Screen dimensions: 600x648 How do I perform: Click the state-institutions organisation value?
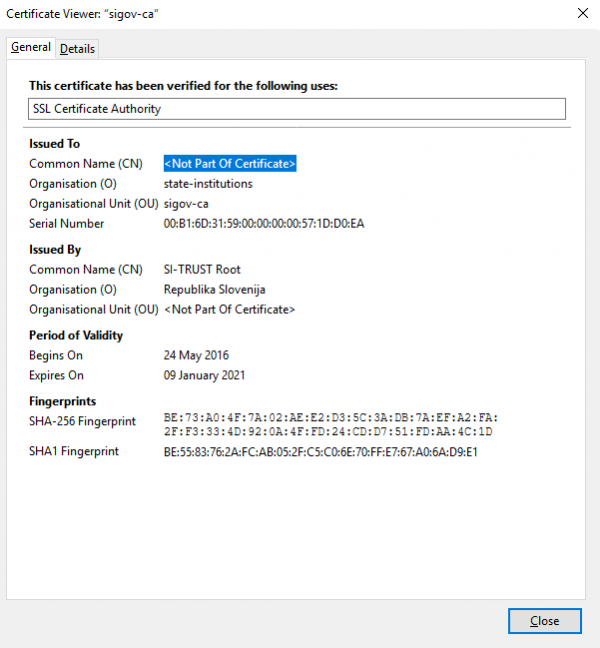(208, 183)
